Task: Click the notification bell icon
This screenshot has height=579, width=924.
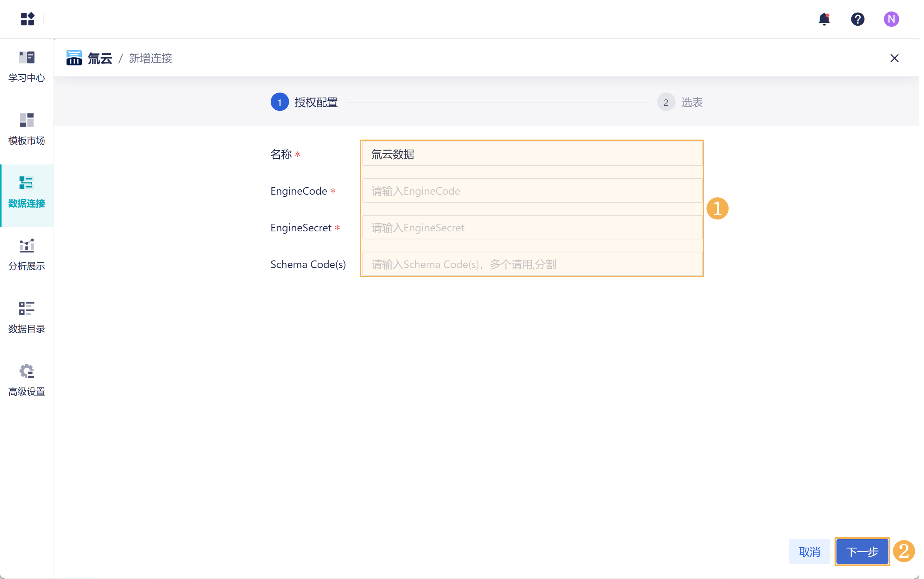Action: 824,19
